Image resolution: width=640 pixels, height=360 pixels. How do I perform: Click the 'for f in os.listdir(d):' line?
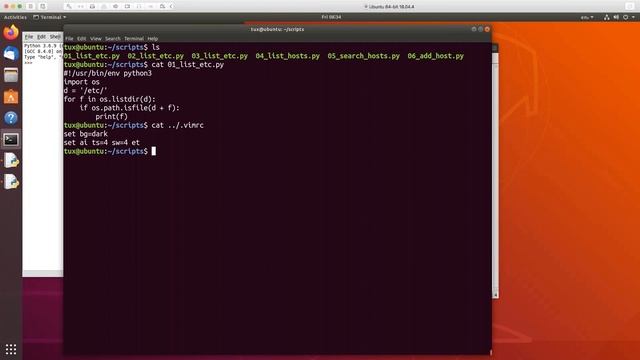click(x=109, y=99)
